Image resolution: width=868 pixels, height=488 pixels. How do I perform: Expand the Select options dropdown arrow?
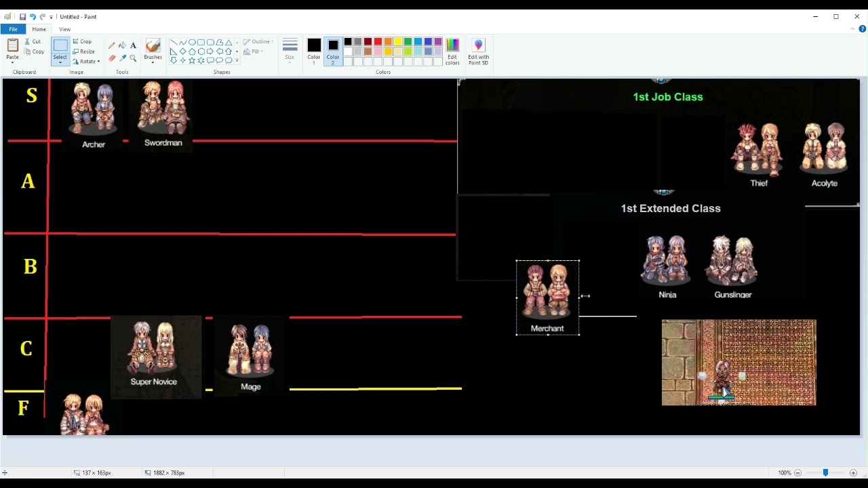[60, 63]
